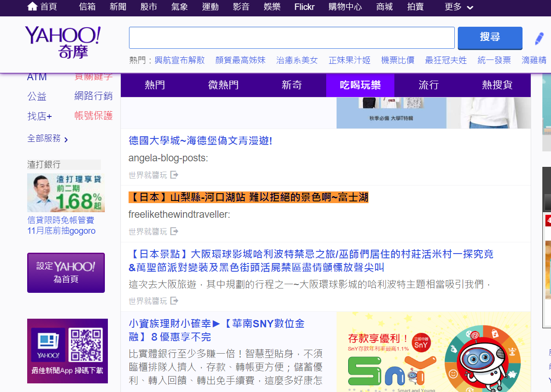Screen dimensions: 551x392
Task: Open trending search 統一發票
Action: pyautogui.click(x=494, y=60)
